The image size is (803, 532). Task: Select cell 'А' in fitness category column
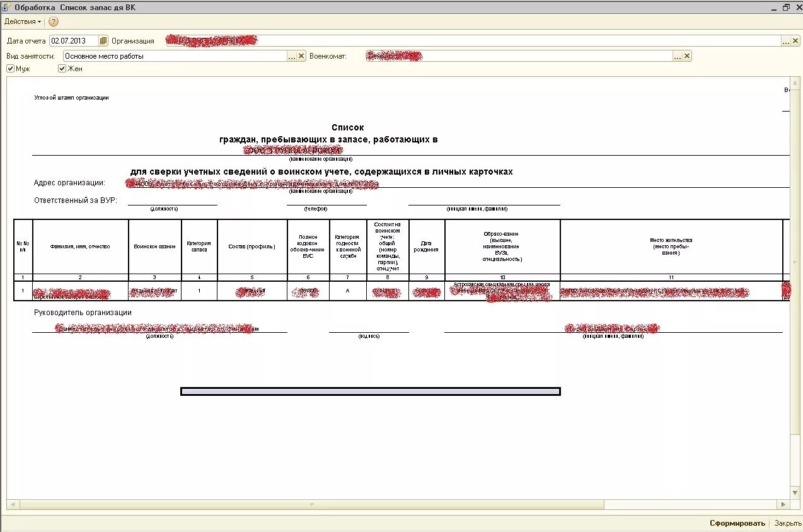[x=348, y=291]
